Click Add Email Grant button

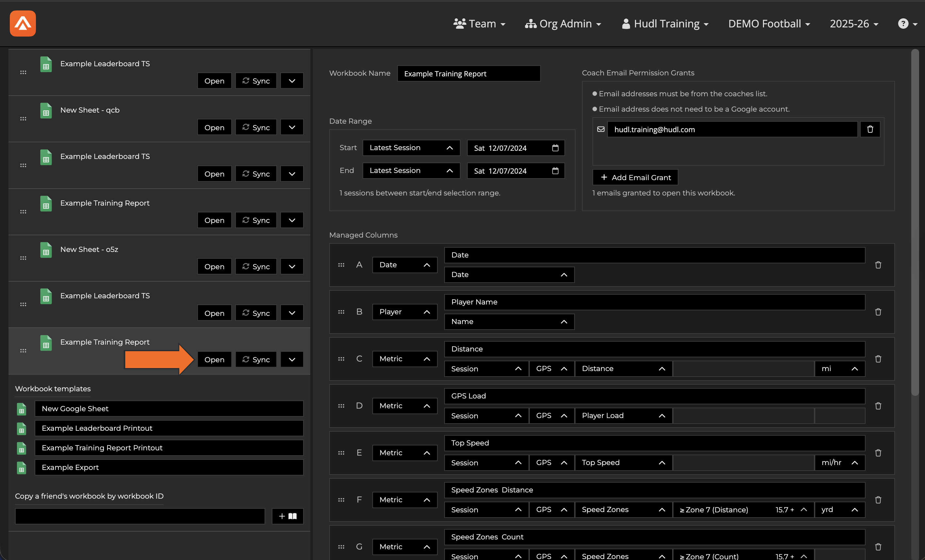pos(635,178)
